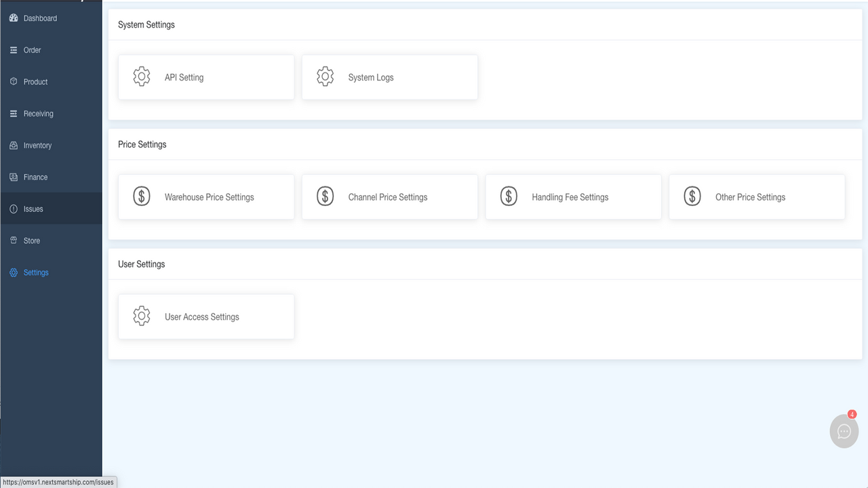
Task: Click the Store sidebar icon
Action: pos(12,240)
